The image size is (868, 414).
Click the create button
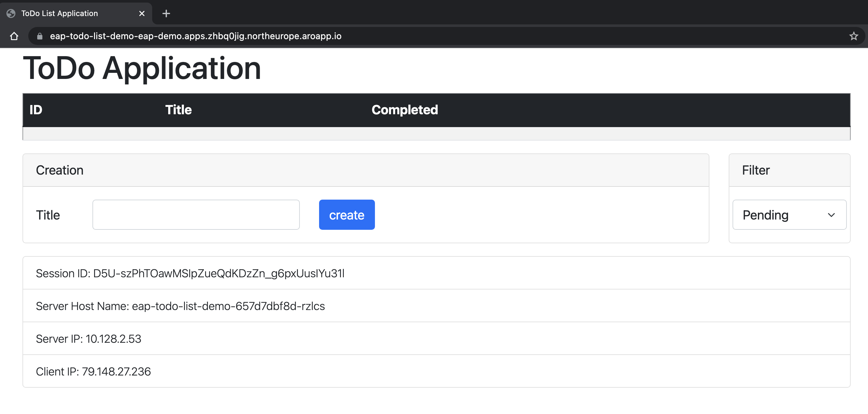[x=347, y=214]
